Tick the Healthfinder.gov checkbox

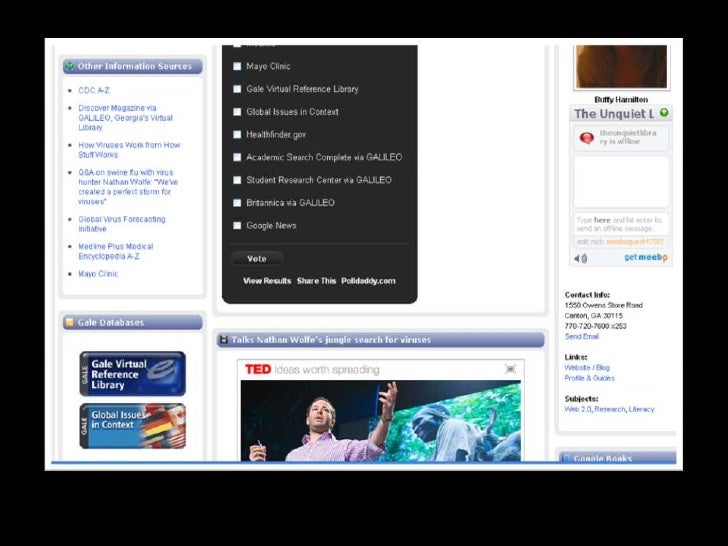click(237, 135)
